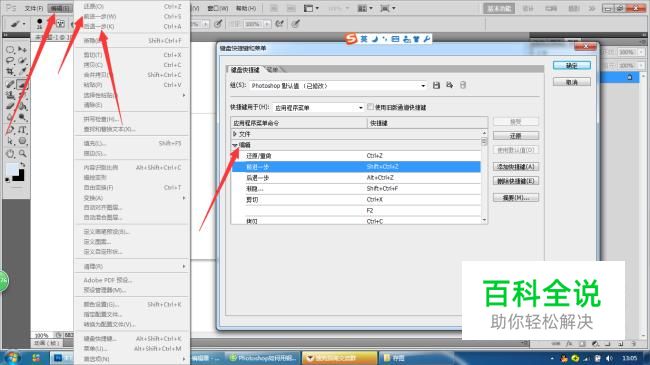Select the Eraser tool
650x365 pixels.
tap(10, 107)
